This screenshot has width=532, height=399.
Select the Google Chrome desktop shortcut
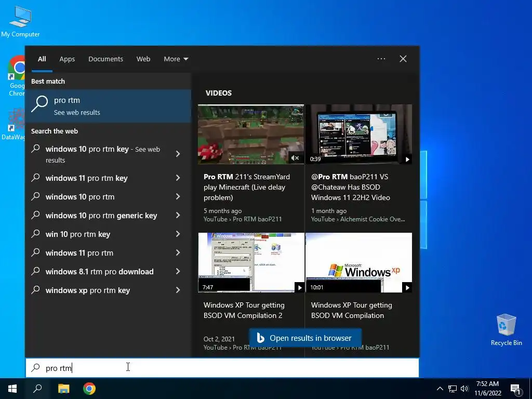pyautogui.click(x=16, y=76)
